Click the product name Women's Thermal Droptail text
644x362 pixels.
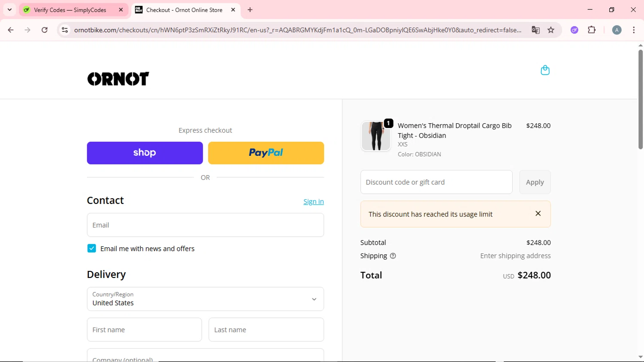[455, 131]
